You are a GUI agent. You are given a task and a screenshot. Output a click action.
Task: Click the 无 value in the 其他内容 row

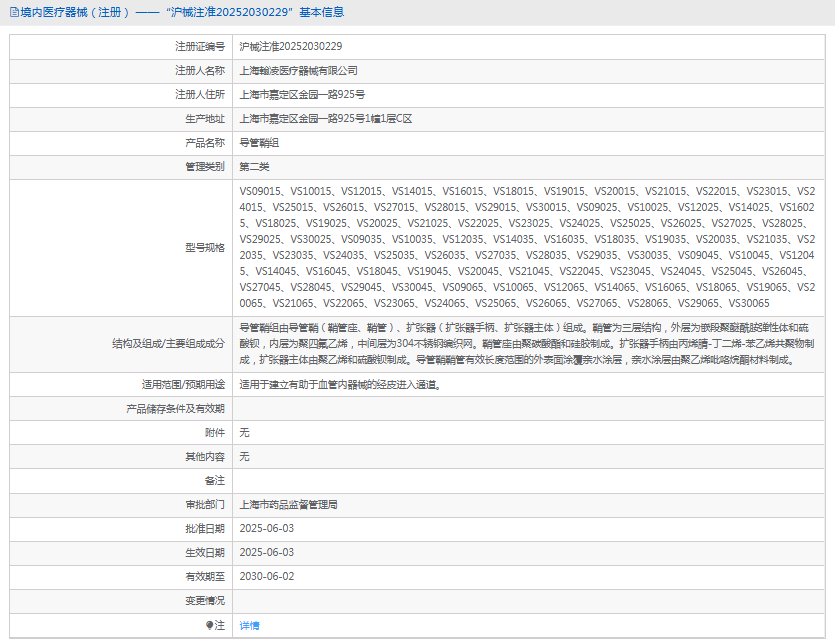(244, 456)
